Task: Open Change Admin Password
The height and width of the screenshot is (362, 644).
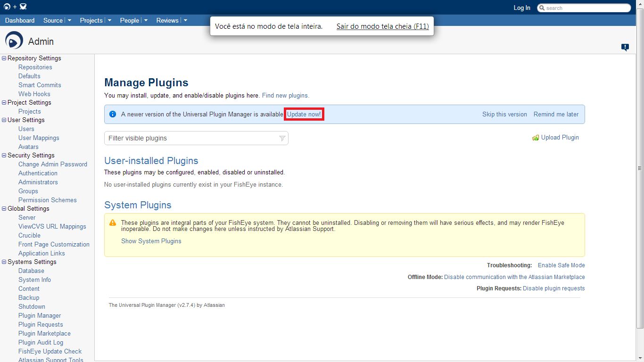Action: [53, 165]
